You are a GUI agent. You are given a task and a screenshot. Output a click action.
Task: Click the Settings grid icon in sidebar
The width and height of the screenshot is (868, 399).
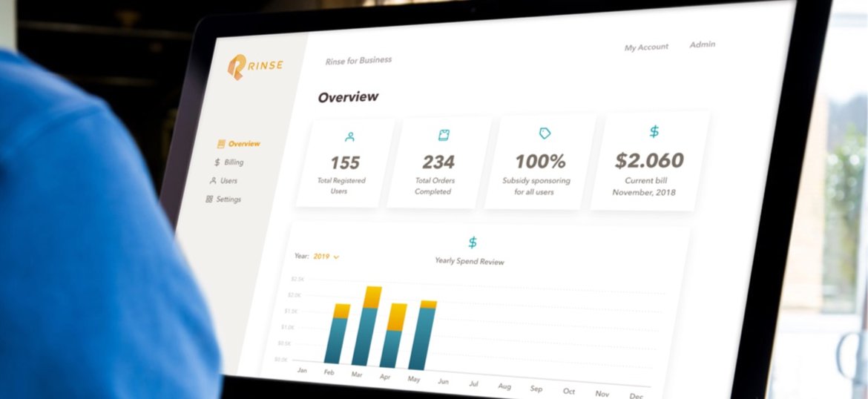point(209,199)
